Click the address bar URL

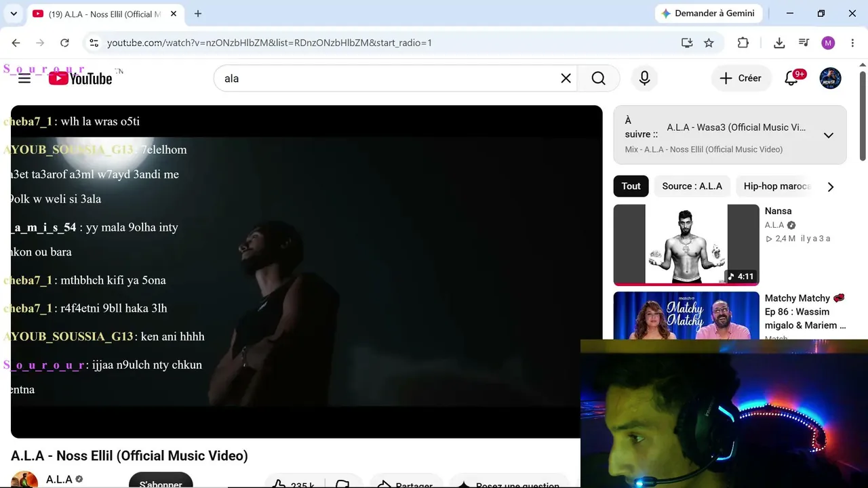click(269, 43)
